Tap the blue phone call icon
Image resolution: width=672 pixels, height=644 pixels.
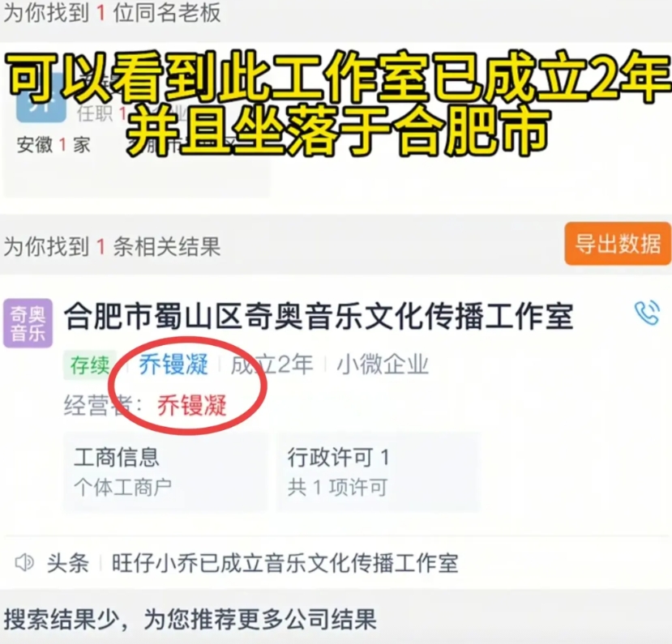point(647,313)
